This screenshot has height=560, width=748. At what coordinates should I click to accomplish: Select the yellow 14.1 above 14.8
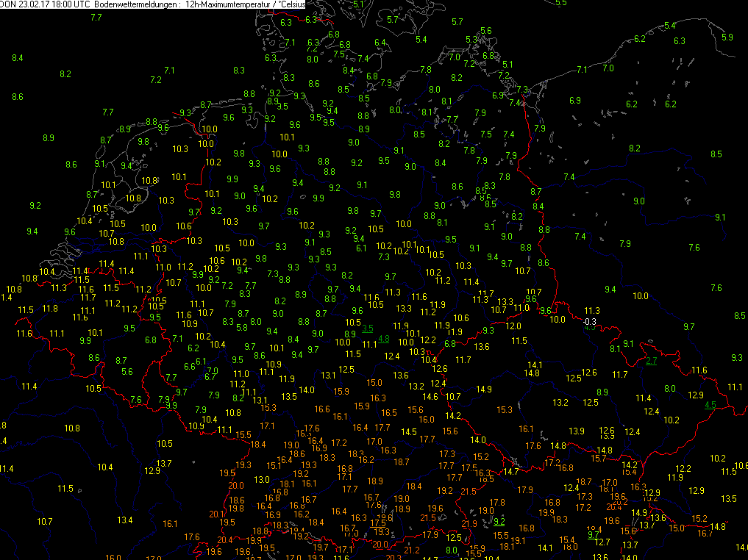[535, 365]
